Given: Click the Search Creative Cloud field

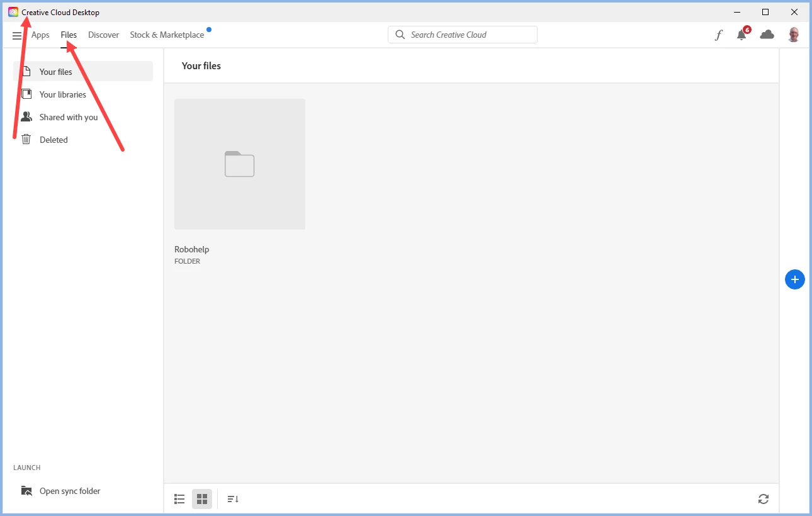Looking at the screenshot, I should 463,35.
